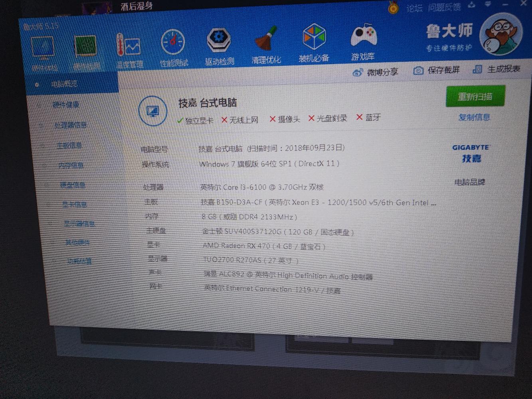Click the AMD Radeon RX 470 graphics value

click(264, 246)
